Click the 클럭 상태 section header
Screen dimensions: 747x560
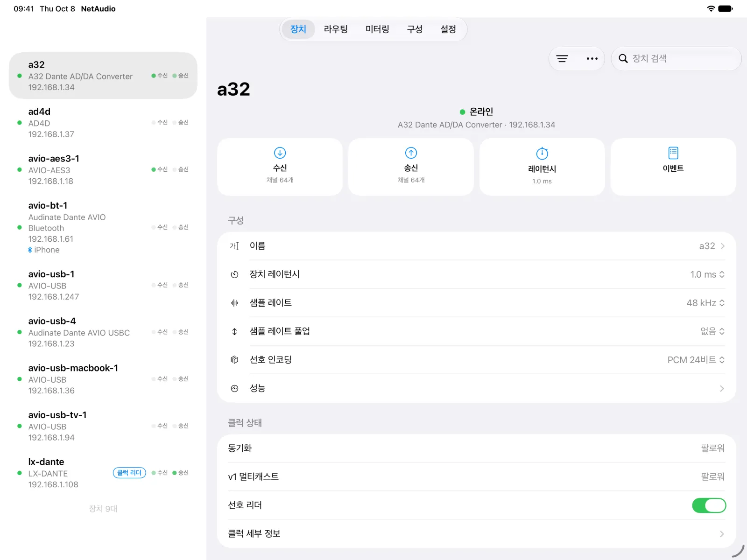245,423
